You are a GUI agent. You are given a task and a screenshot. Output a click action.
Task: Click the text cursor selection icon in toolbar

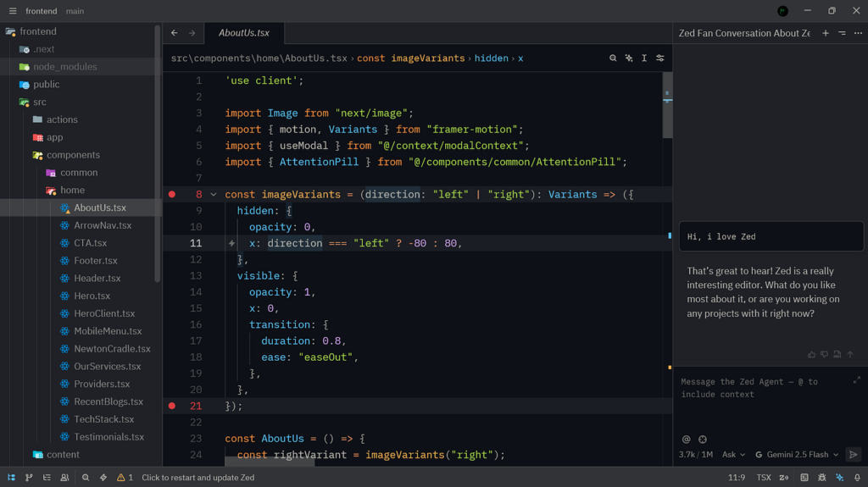click(644, 58)
